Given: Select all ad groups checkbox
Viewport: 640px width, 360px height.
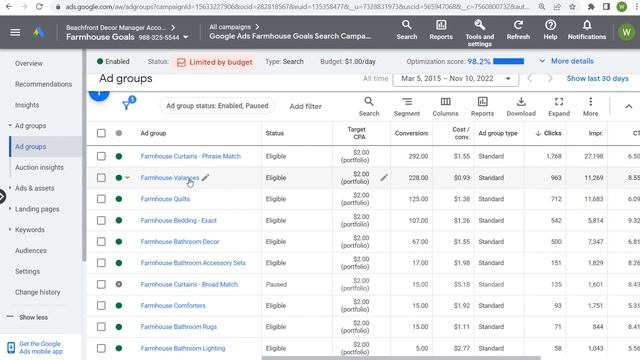Looking at the screenshot, I should pyautogui.click(x=101, y=133).
